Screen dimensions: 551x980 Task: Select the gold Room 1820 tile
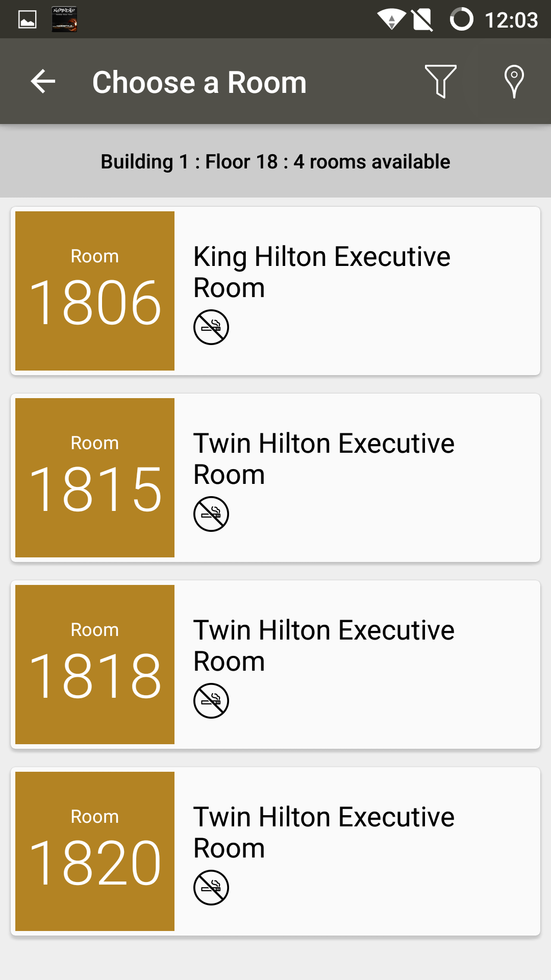point(95,851)
